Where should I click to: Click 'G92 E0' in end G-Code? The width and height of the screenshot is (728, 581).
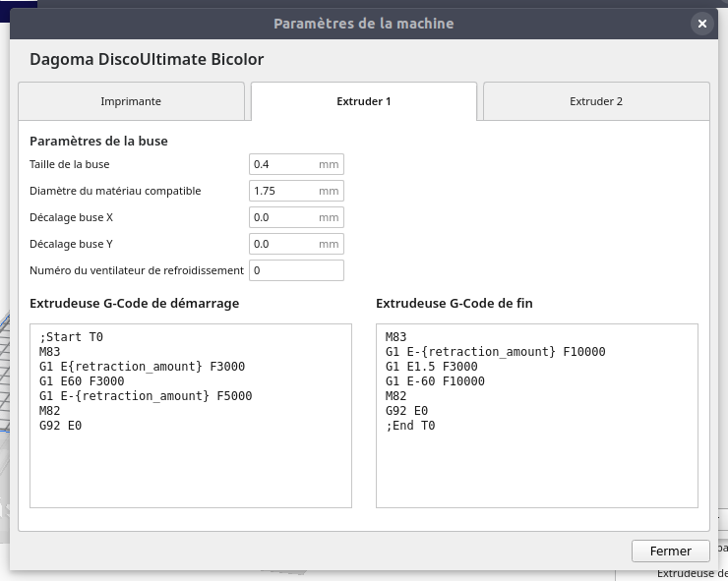(x=406, y=411)
